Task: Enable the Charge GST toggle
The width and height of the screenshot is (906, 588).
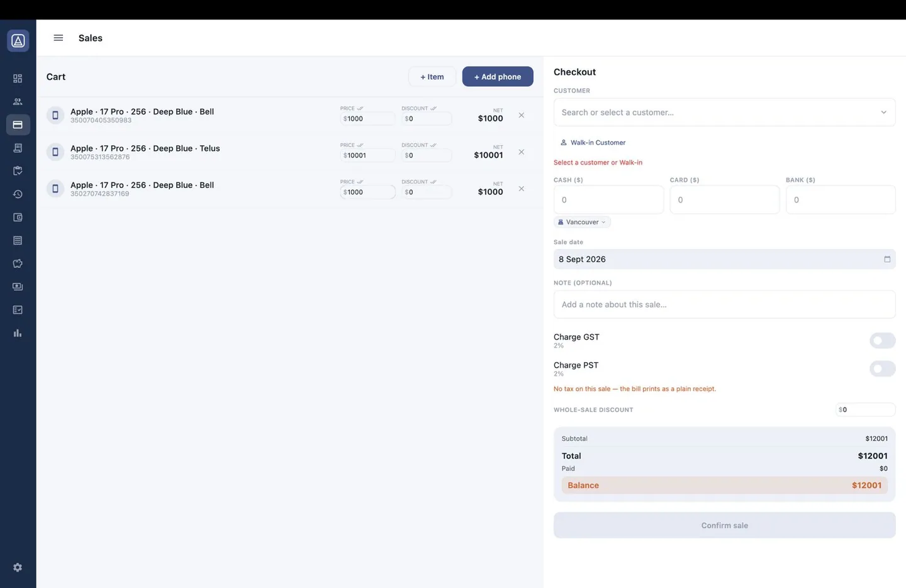Action: (x=882, y=340)
